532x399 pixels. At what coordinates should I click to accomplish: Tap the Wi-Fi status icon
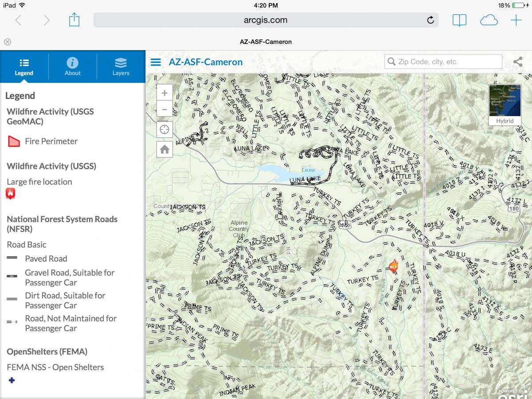(22, 5)
